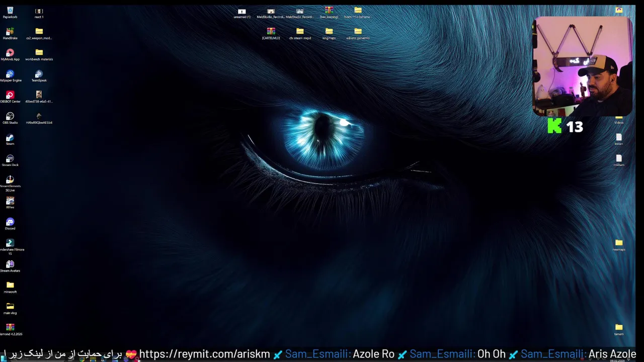
Task: Select the tamam folder
Action: (619, 329)
